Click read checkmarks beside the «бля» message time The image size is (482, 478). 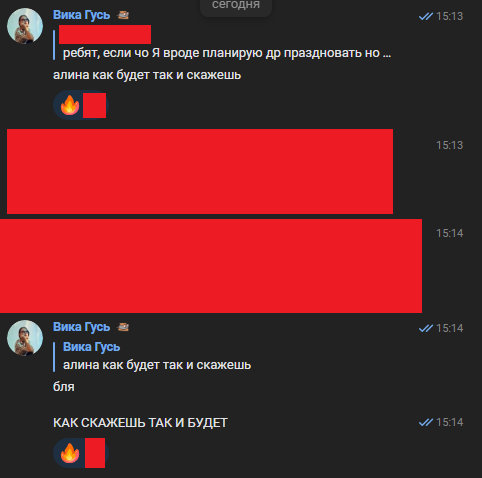(x=426, y=328)
